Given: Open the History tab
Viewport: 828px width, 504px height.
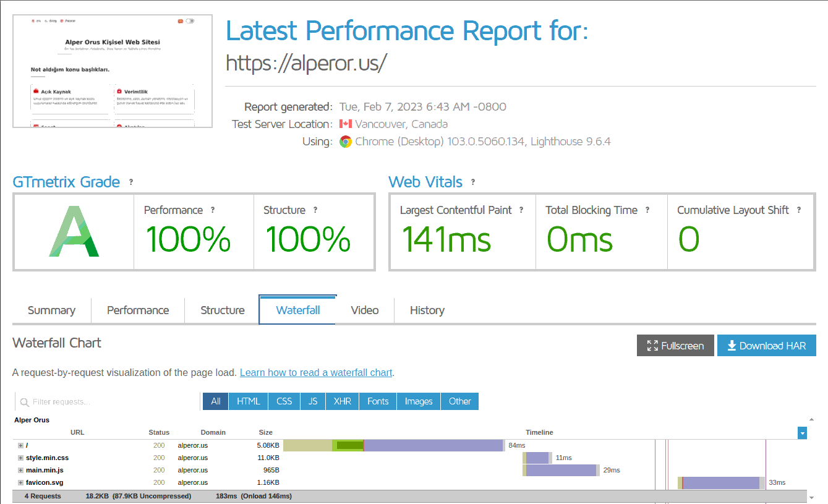Looking at the screenshot, I should coord(427,310).
